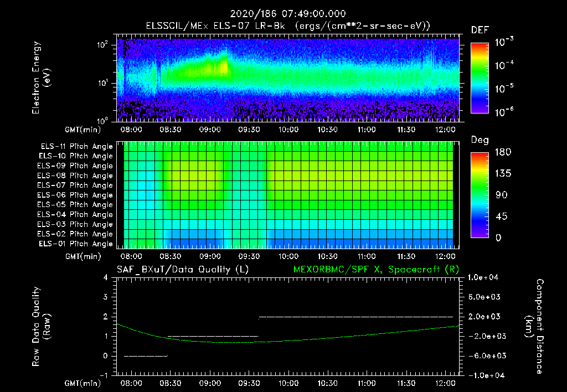
Task: Click the data quality segment at level 1
Action: tap(213, 336)
